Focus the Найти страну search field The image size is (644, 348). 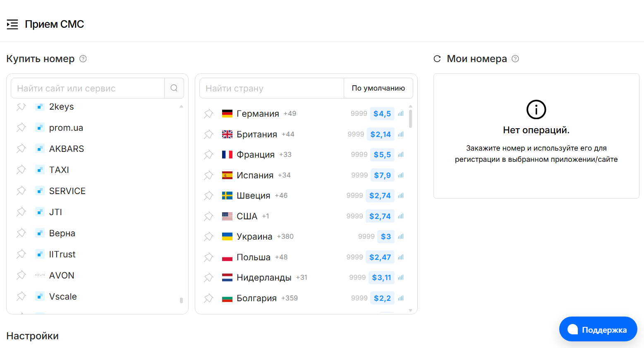coord(272,88)
